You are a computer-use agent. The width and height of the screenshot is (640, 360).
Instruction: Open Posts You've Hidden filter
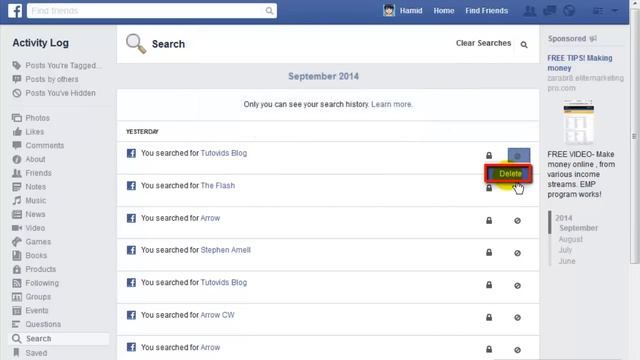[54, 93]
